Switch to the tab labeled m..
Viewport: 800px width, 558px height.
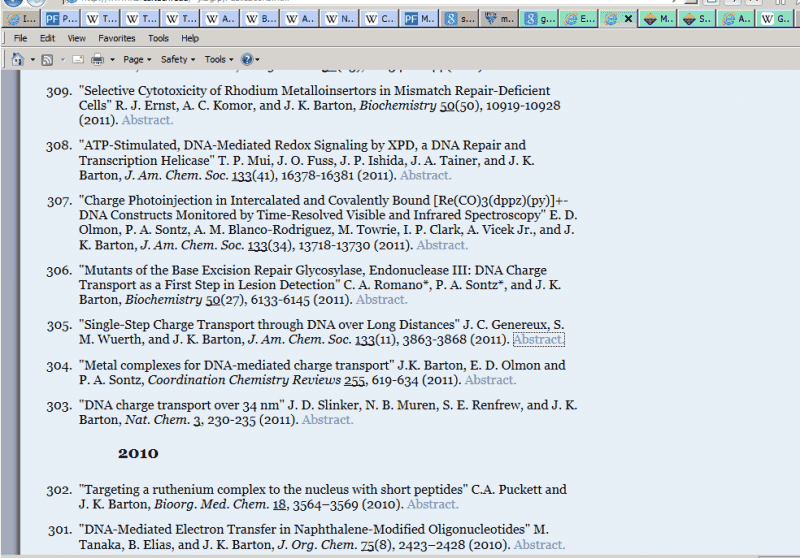coord(499,19)
